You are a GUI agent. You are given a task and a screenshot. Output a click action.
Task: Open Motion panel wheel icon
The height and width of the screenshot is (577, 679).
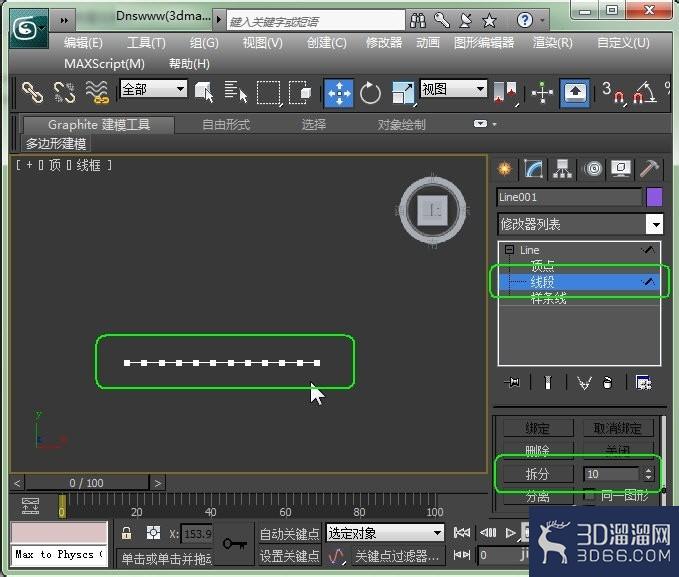click(x=593, y=169)
